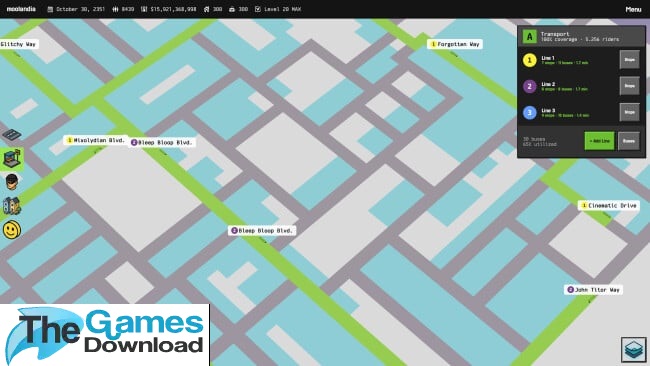This screenshot has width=650, height=366.
Task: Click the Transport panel title
Action: coord(555,34)
